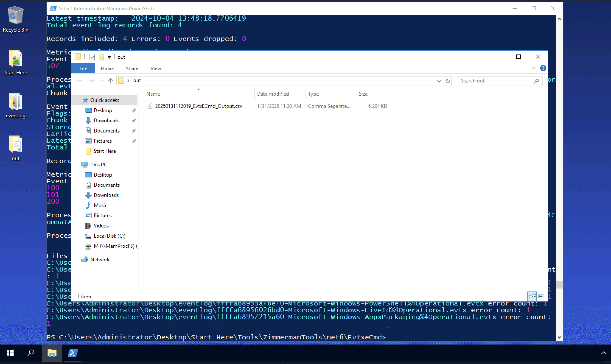Expand address bar history dropdown
Screen dimensions: 611x364
tap(439, 81)
